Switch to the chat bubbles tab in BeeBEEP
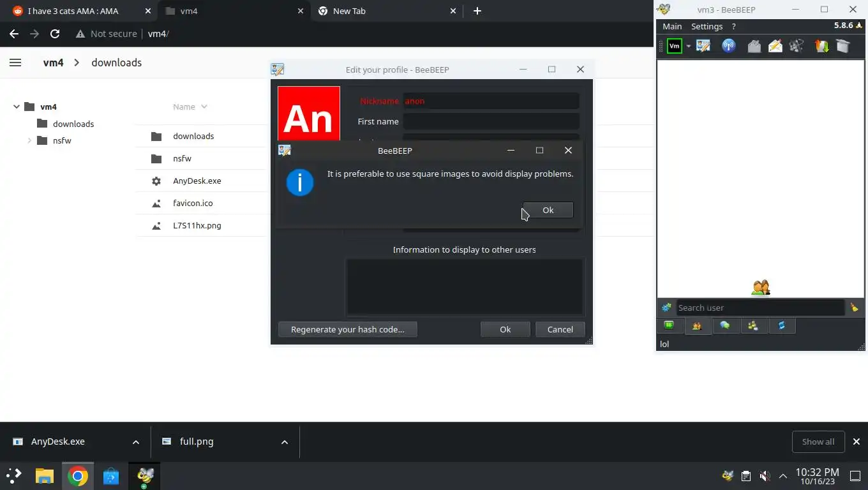 pos(725,325)
